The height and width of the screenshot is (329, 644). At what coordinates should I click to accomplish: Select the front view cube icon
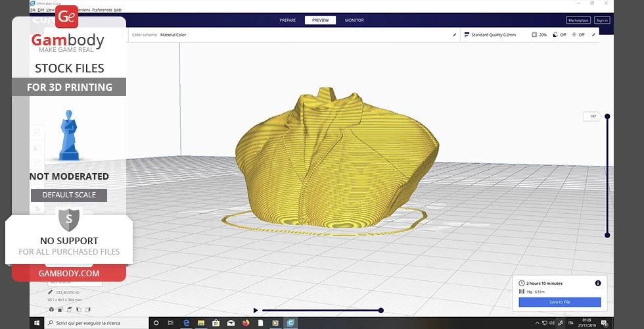pos(60,309)
